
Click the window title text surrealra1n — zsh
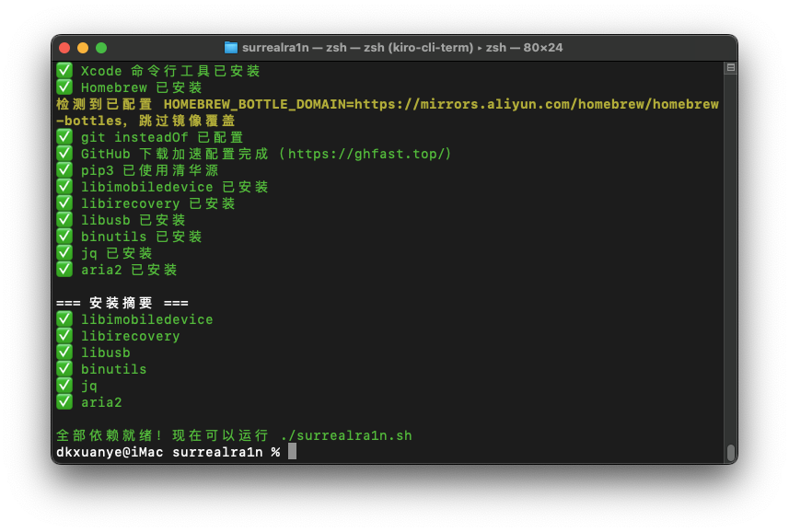(295, 48)
